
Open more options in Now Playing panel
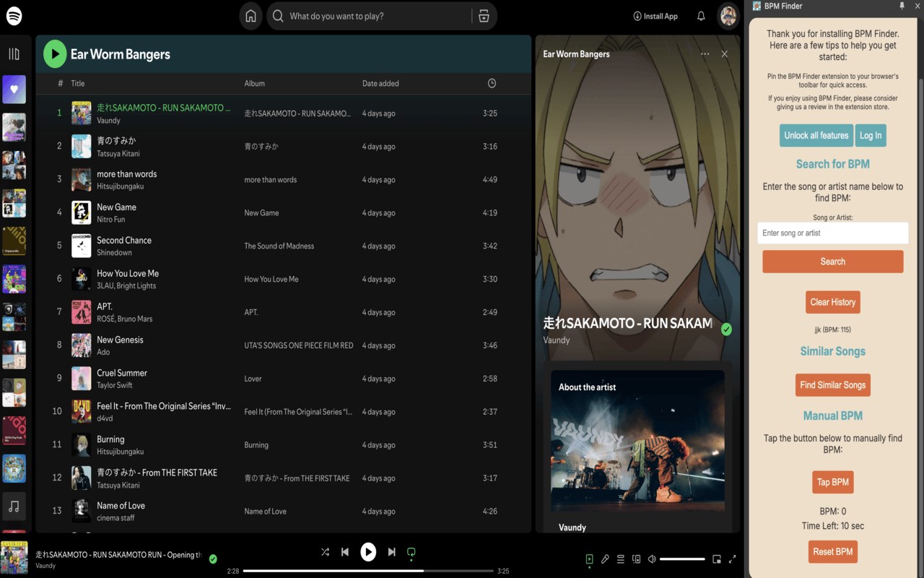click(705, 54)
